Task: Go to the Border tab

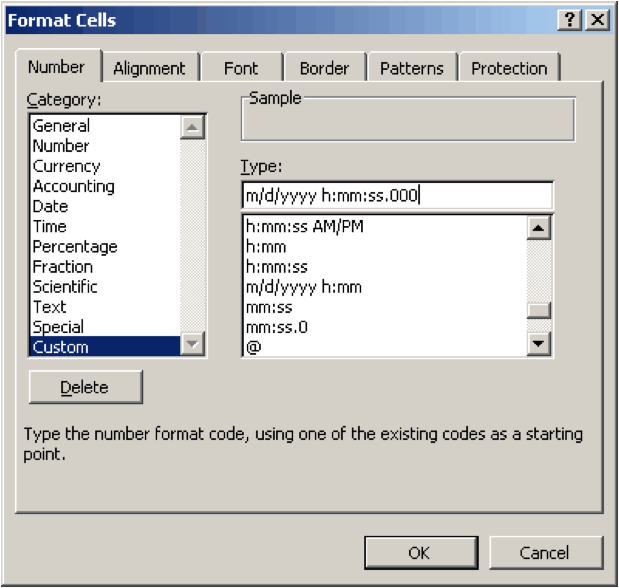Action: [x=323, y=68]
